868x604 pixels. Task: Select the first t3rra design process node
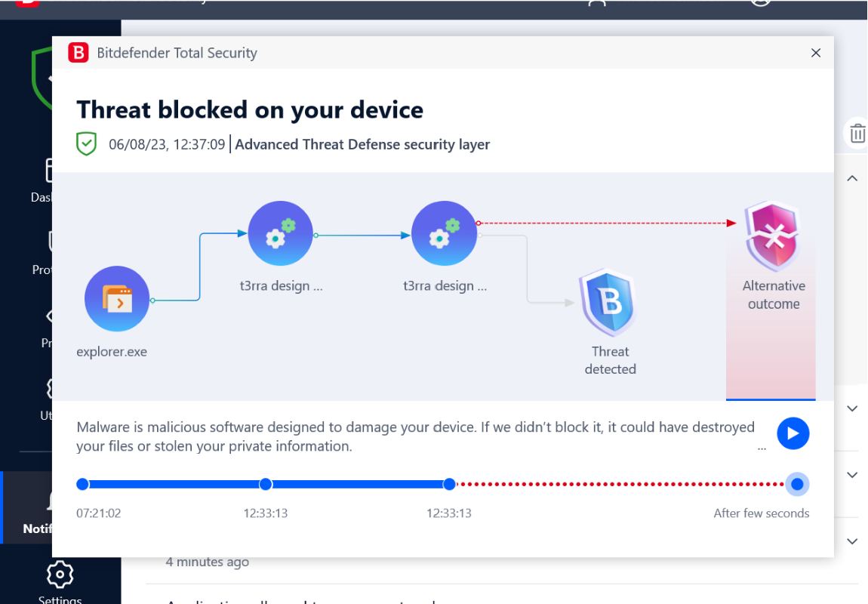[280, 233]
